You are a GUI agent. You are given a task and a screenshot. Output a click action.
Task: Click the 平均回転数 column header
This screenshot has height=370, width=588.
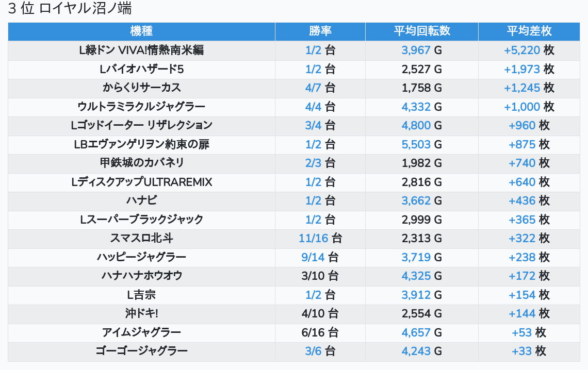point(421,31)
